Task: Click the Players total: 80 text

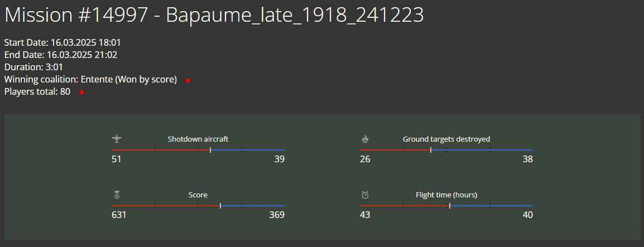Action: click(x=37, y=92)
